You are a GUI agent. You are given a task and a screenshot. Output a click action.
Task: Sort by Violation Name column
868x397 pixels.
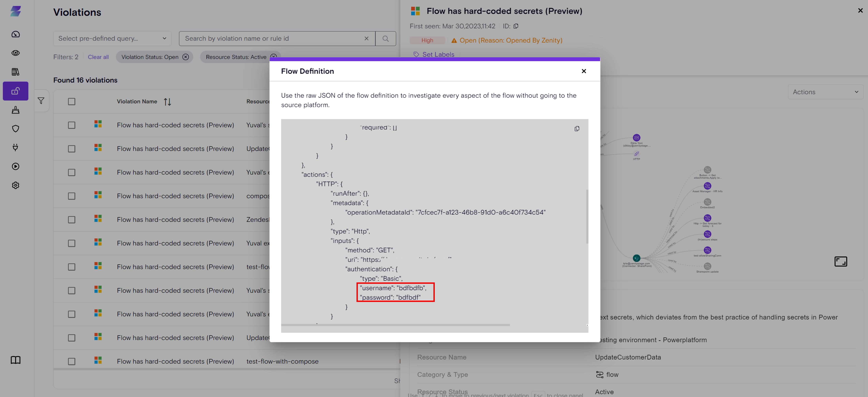[167, 102]
